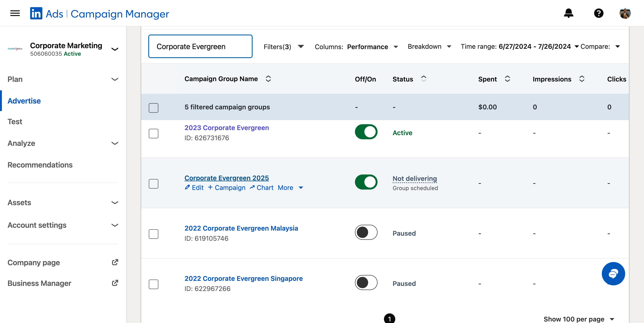This screenshot has height=323, width=644.
Task: Open Show 100 per page dropdown
Action: (x=579, y=319)
